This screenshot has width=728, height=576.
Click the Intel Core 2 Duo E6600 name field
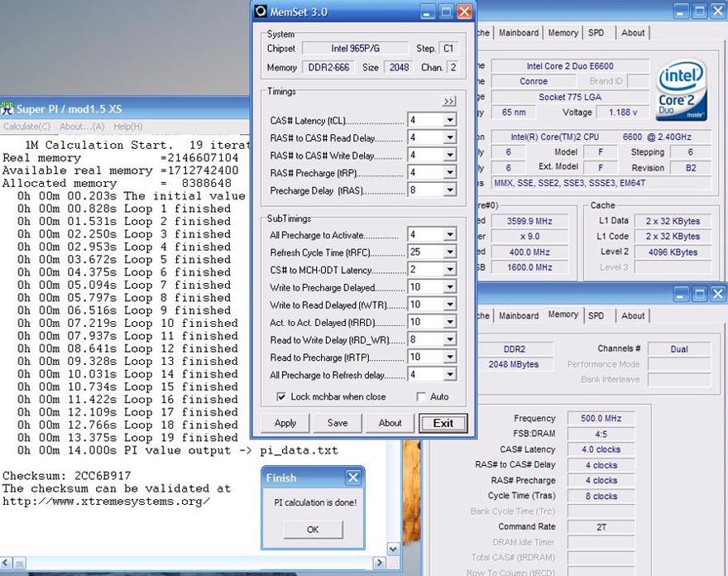tap(570, 66)
